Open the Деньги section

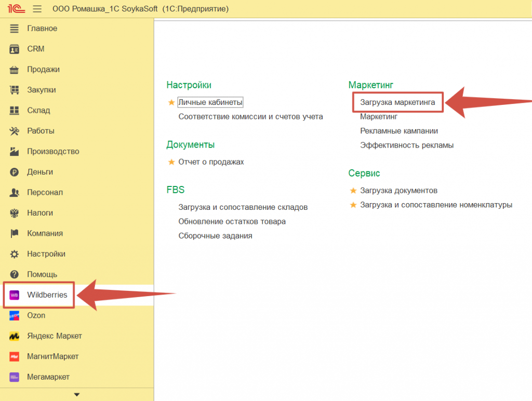(x=40, y=172)
